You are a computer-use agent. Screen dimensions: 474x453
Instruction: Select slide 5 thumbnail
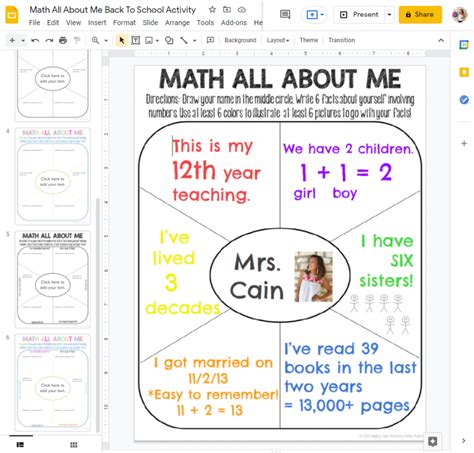click(x=53, y=279)
